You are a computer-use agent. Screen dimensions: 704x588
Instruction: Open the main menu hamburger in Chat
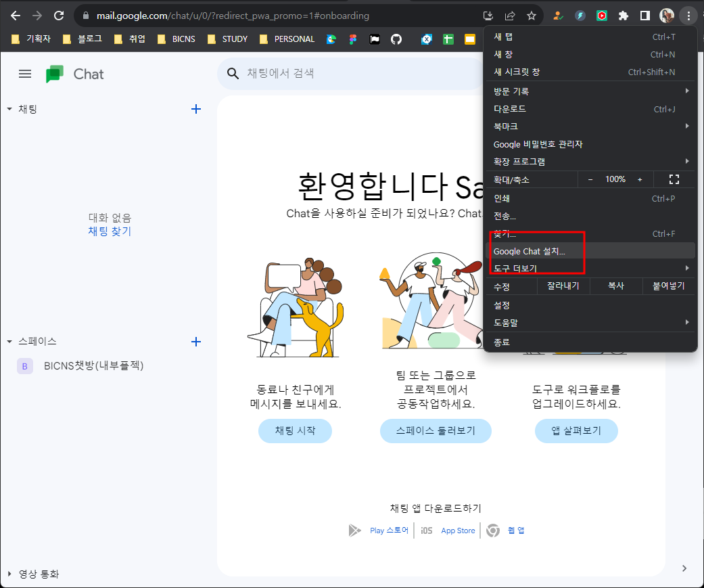coord(25,74)
